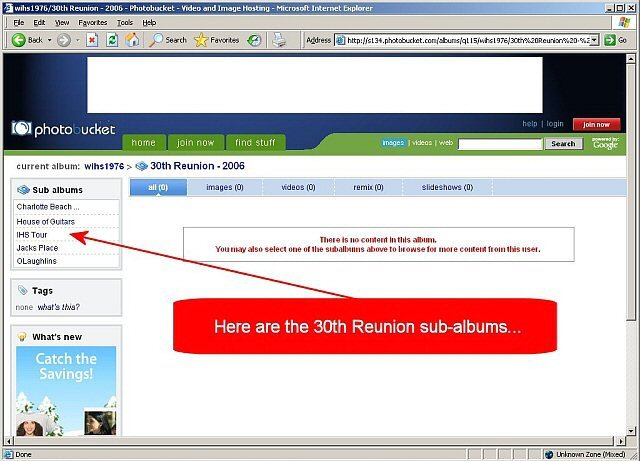Image resolution: width=640 pixels, height=461 pixels.
Task: Stop page loading with red X icon
Action: tap(92, 40)
